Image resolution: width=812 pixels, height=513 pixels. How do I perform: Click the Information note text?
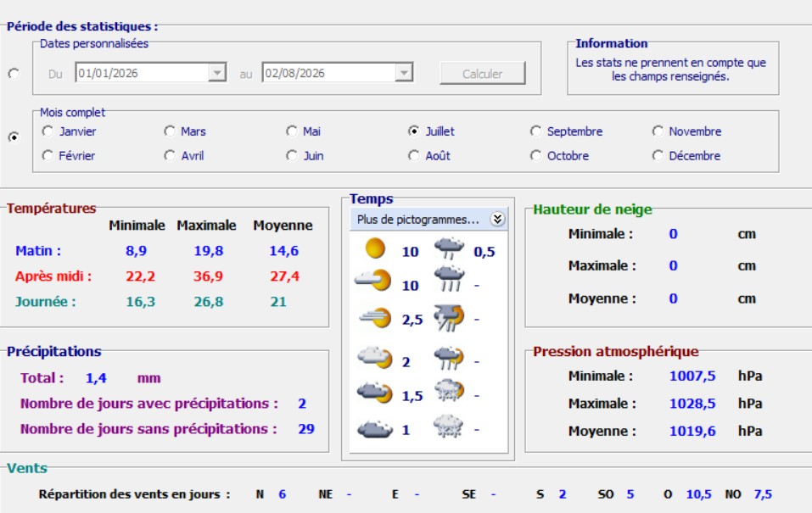click(670, 70)
